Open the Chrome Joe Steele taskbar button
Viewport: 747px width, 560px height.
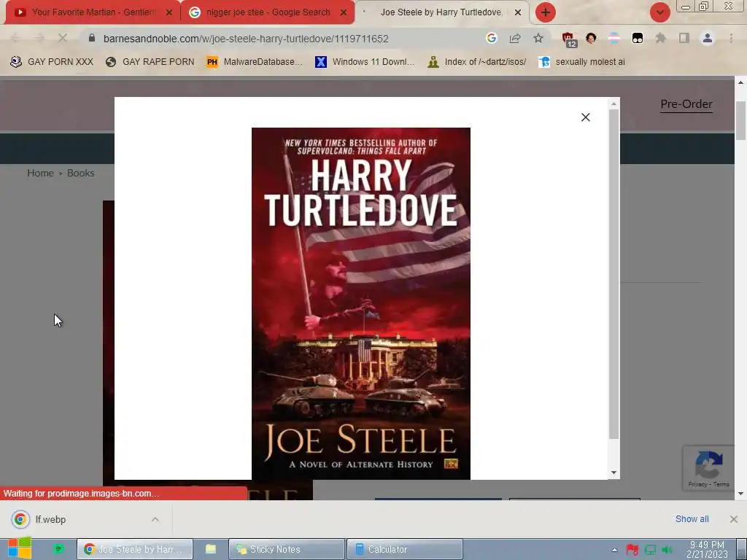click(135, 549)
